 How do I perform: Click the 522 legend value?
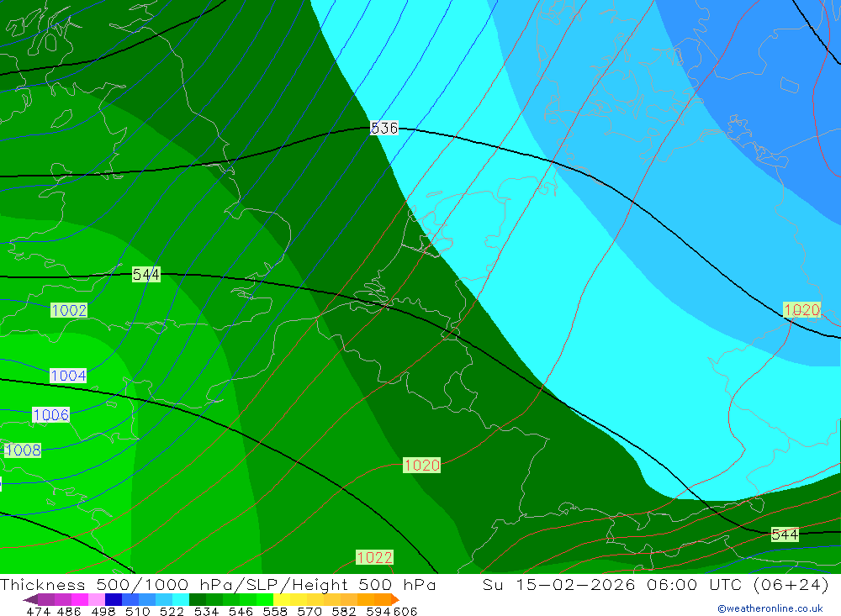172,611
